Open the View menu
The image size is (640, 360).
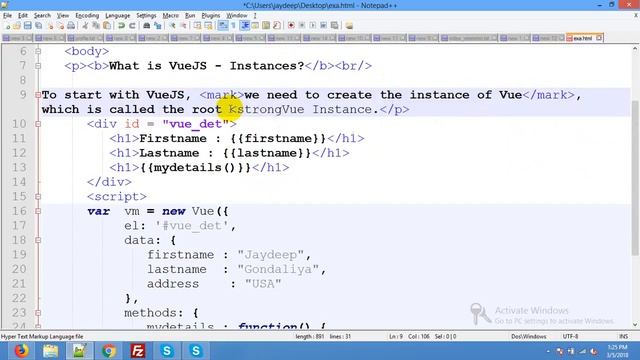[62, 16]
